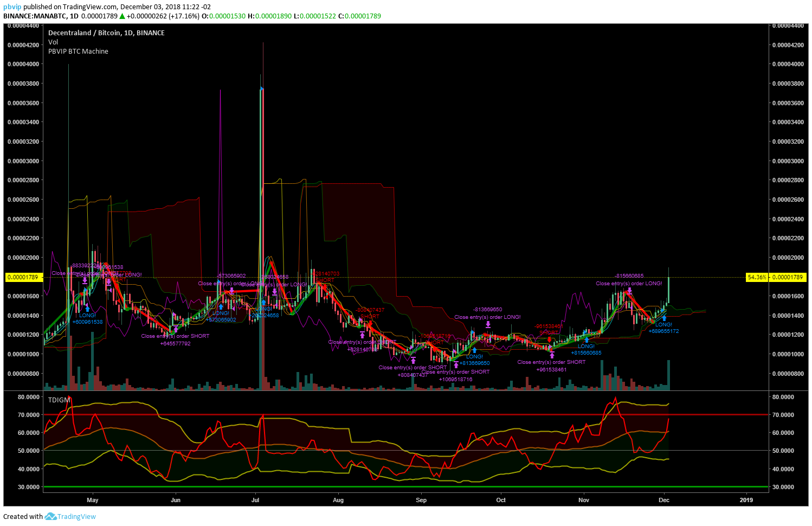
Task: Select the +0.00000262 (+17.16%) change text
Action: 163,16
